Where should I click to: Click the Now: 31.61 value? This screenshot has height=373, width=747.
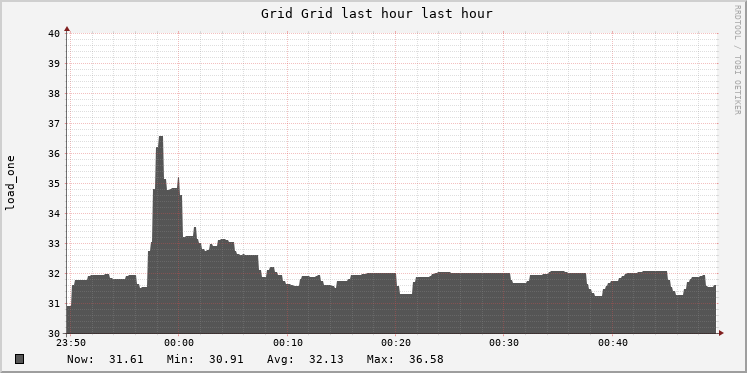(x=105, y=359)
